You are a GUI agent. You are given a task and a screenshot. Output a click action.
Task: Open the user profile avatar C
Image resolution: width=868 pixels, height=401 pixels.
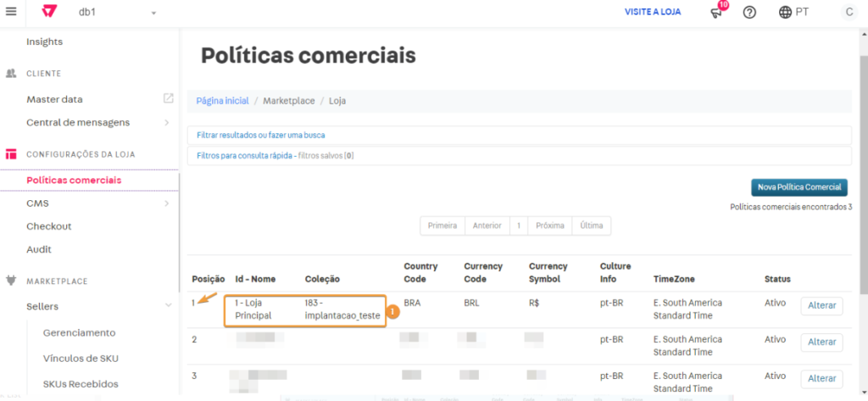[x=849, y=13]
